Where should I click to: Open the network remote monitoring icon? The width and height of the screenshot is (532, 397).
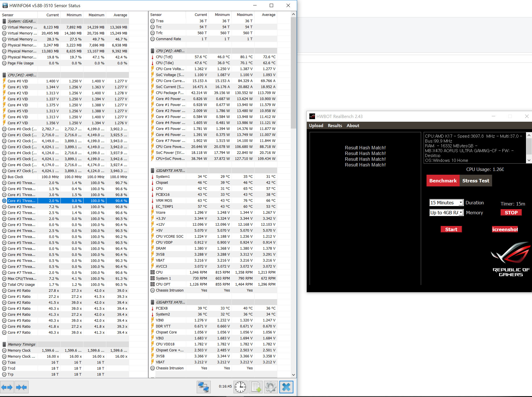pos(204,387)
